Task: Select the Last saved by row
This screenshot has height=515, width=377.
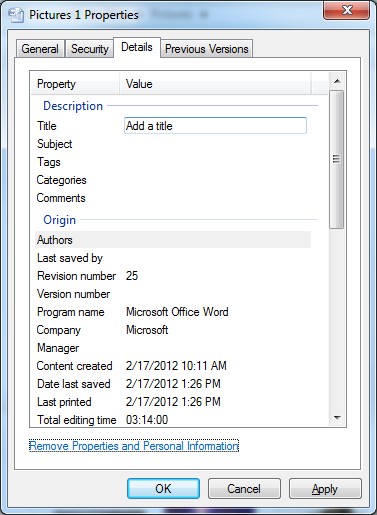Action: coord(173,258)
